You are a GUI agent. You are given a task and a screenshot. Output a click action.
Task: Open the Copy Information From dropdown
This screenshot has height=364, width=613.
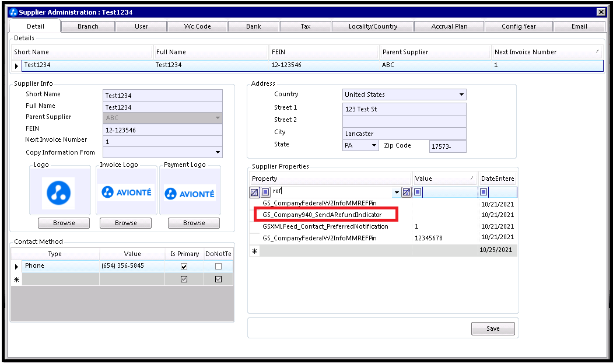coord(218,152)
